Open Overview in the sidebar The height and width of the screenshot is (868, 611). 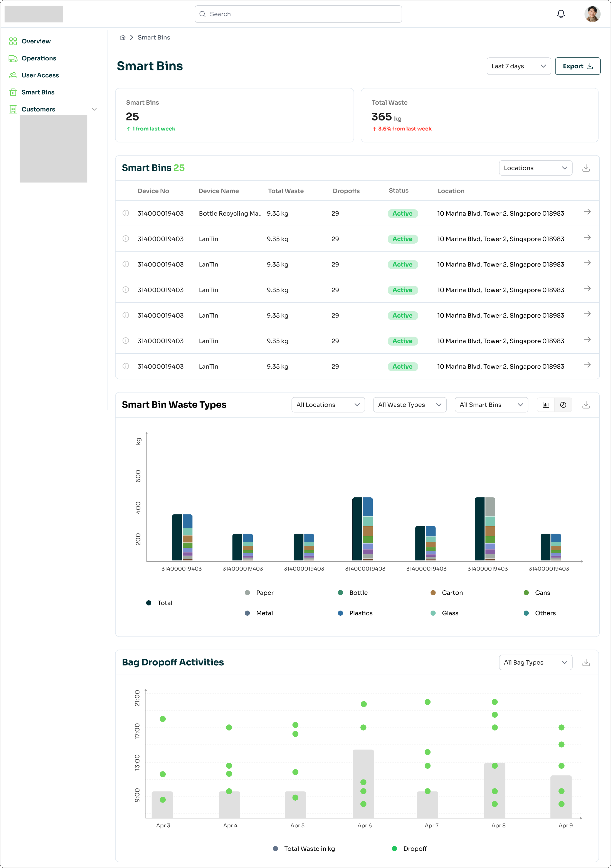[x=36, y=41]
